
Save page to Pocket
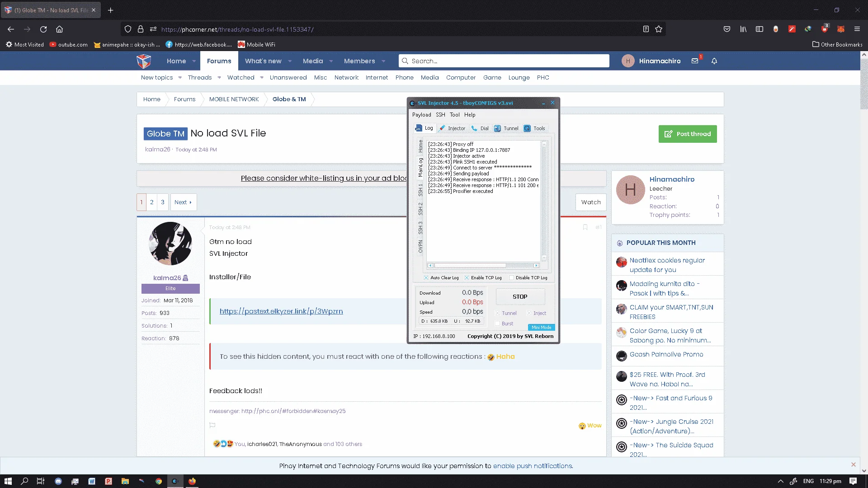pos(727,29)
